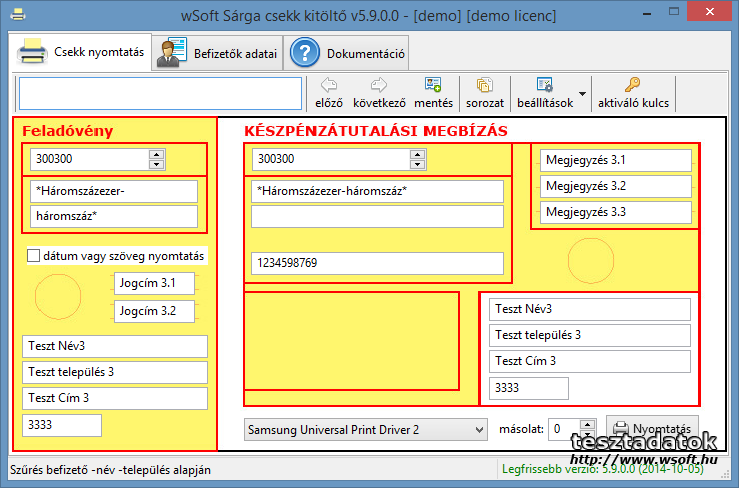The width and height of the screenshot is (739, 488).
Task: Enable dátum vagy szöveg nyomtatás checkbox
Action: (33, 256)
